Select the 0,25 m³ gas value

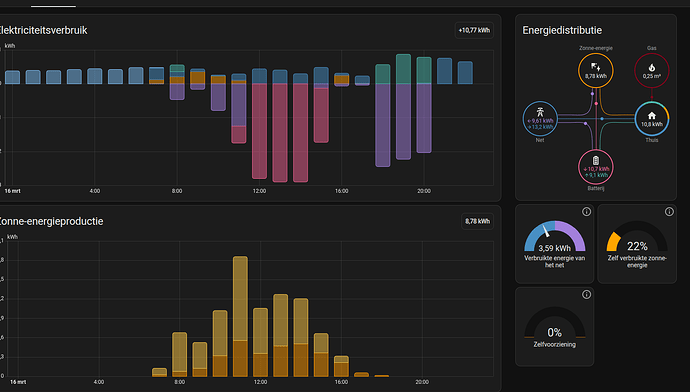tap(652, 76)
